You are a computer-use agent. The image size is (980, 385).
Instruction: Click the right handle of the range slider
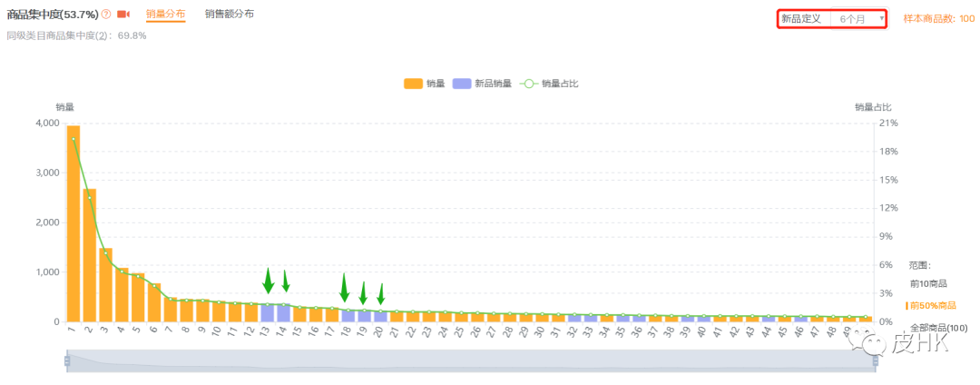pyautogui.click(x=875, y=361)
